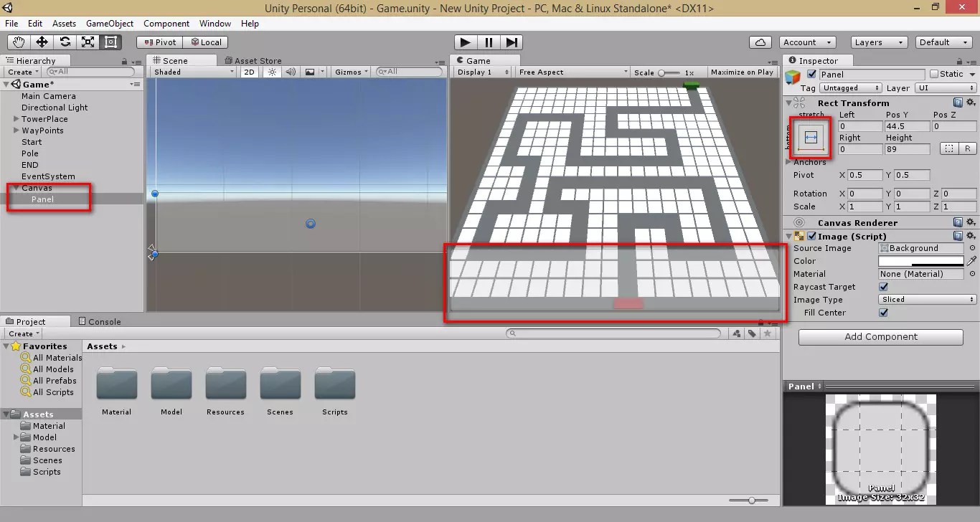The height and width of the screenshot is (522, 980).
Task: Click the Pause button
Action: (489, 42)
